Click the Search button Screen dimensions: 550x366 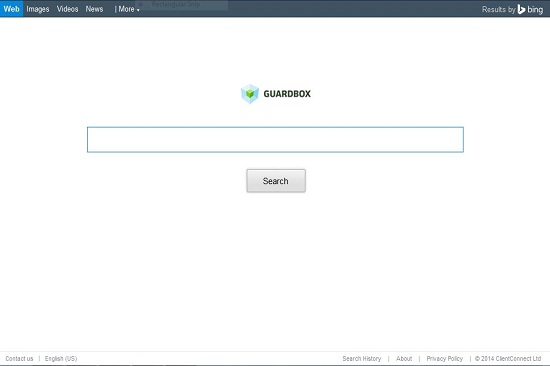(x=276, y=181)
